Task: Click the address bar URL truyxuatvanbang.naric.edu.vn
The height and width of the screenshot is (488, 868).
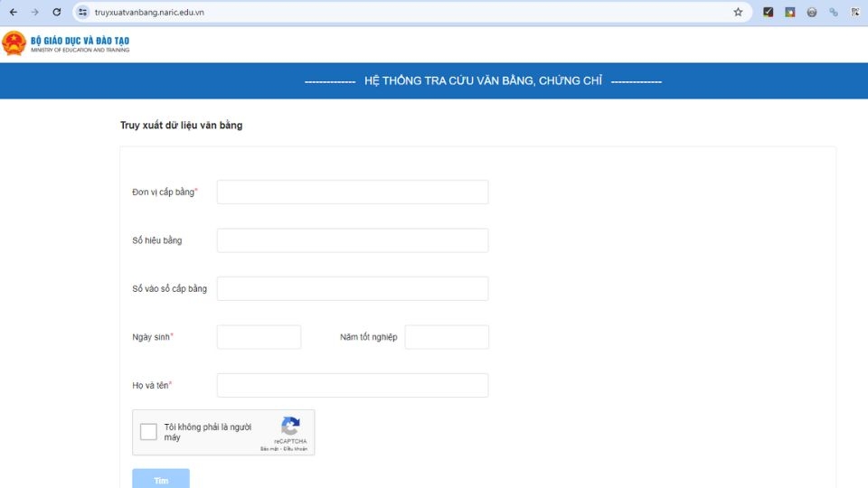Action: (x=149, y=12)
